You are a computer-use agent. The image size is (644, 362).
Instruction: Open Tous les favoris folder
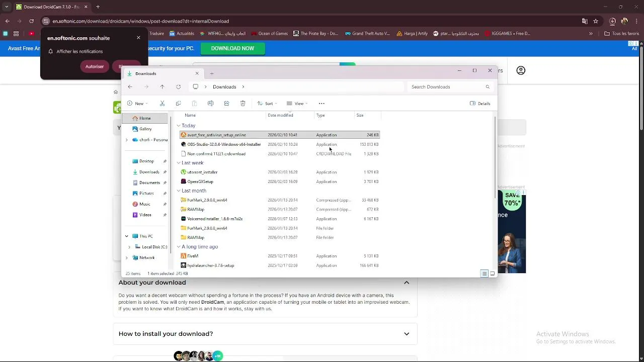622,34
